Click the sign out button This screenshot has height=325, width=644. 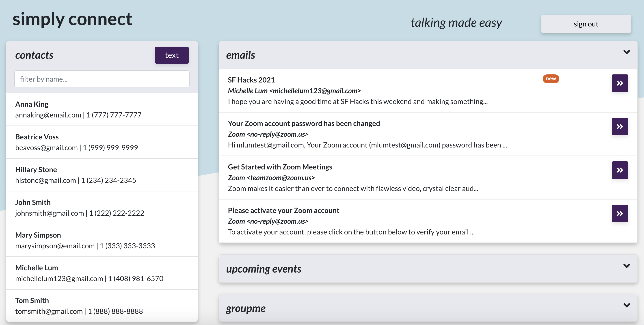click(x=586, y=24)
